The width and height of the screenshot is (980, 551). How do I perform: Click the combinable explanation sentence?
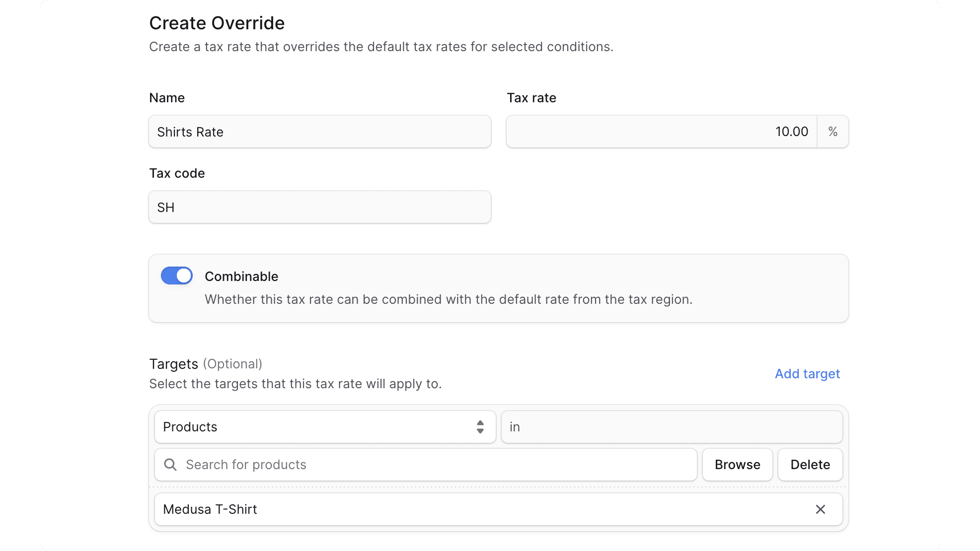click(x=449, y=299)
